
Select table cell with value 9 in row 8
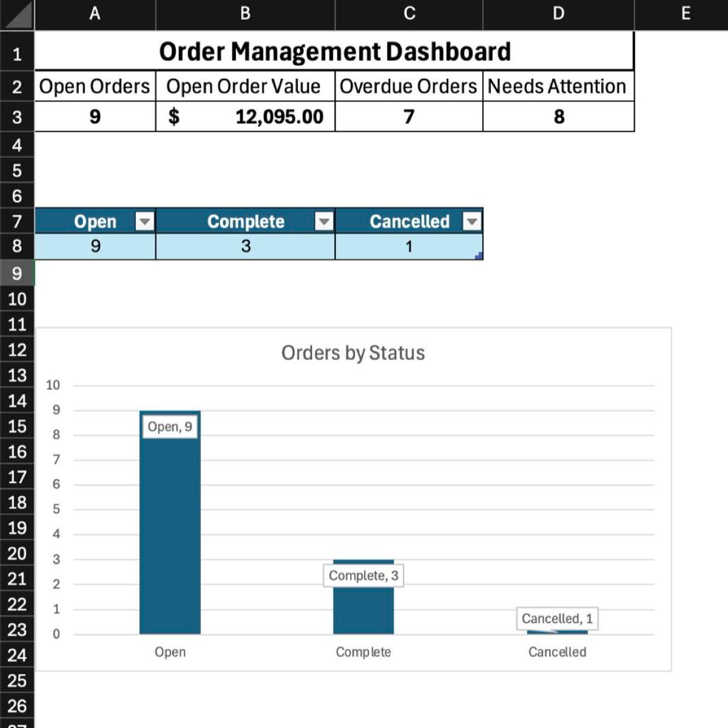coord(95,246)
